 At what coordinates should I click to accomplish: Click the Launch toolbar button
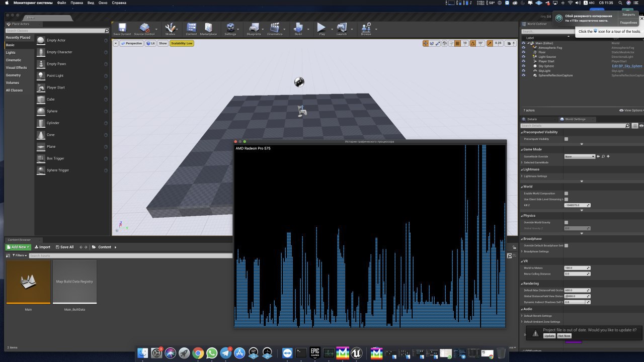342,29
